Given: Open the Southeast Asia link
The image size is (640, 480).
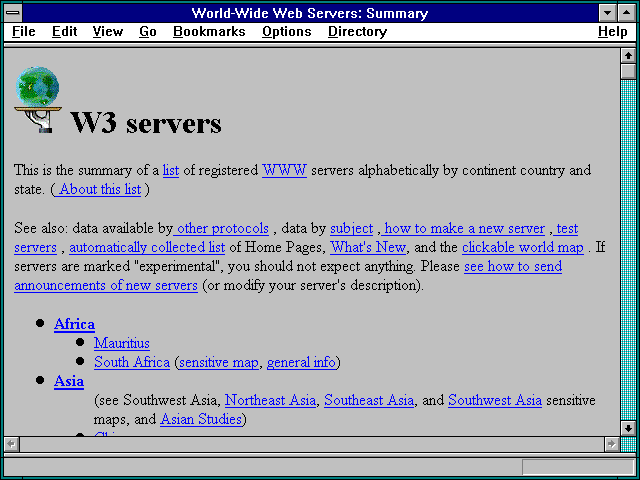Looking at the screenshot, I should [369, 400].
